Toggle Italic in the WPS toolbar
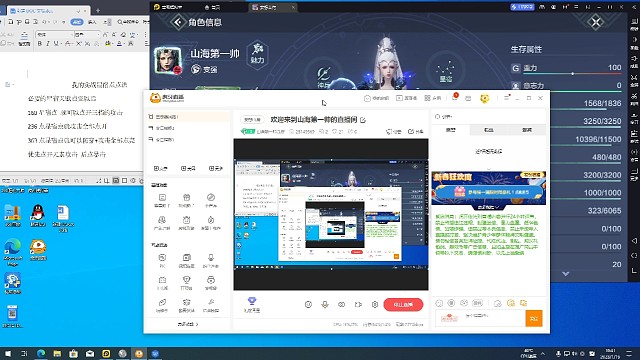 [48, 43]
